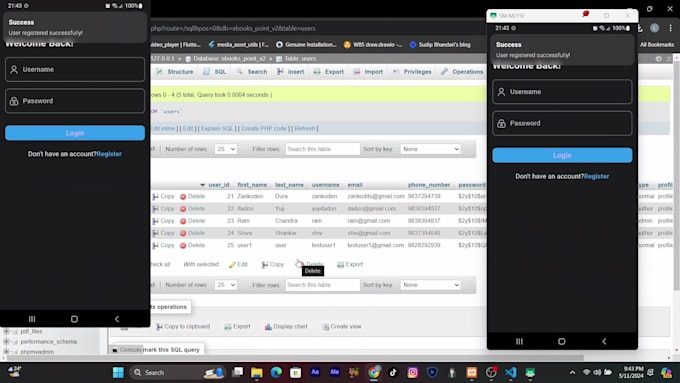
Task: Open top Number of rows dropdown
Action: (x=226, y=149)
